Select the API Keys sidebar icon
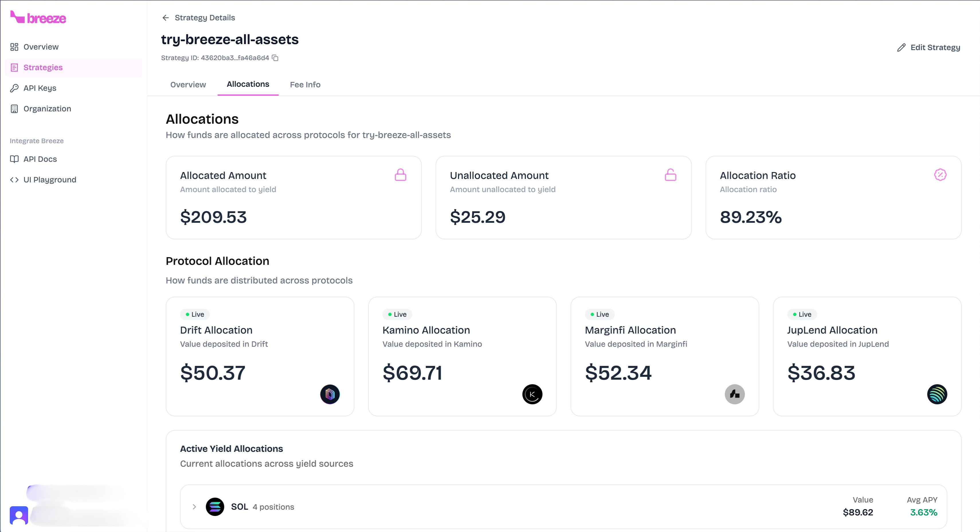 pos(14,88)
